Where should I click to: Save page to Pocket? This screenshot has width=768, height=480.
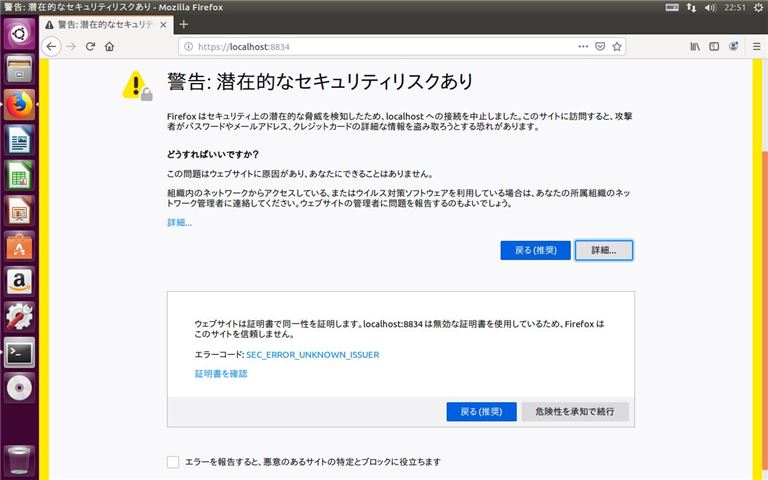click(600, 47)
